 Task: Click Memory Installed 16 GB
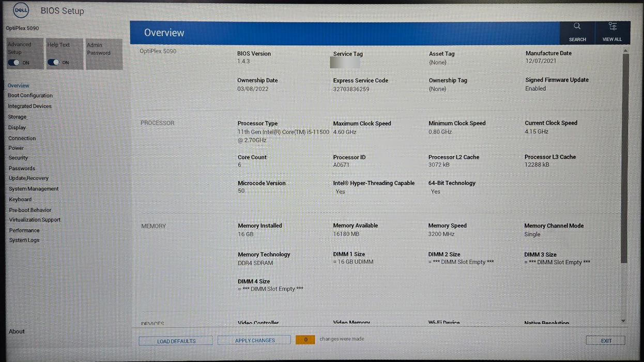(246, 234)
